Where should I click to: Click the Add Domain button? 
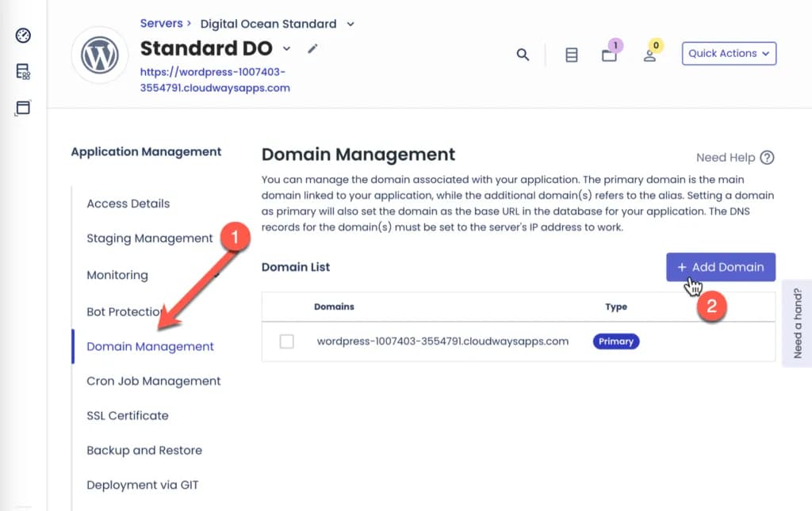(720, 267)
